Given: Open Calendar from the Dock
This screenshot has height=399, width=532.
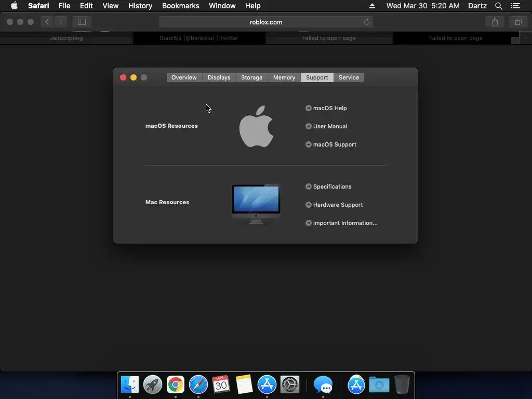Looking at the screenshot, I should 221,384.
